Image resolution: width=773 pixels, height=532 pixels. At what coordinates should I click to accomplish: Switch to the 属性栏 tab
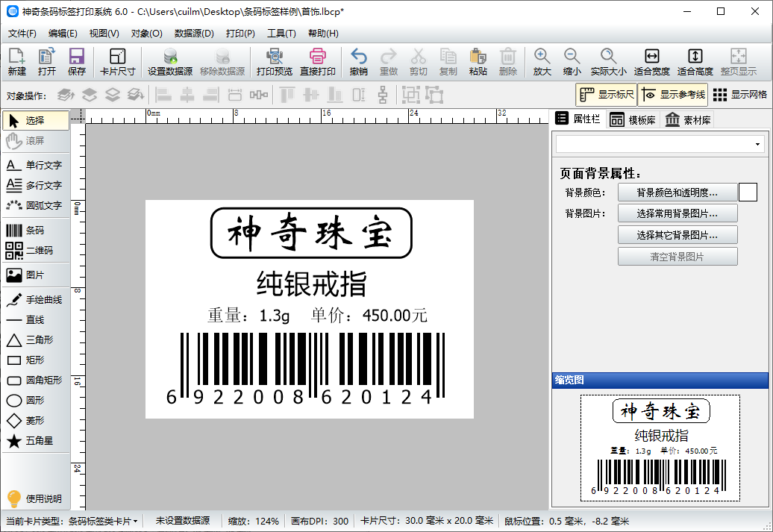(x=578, y=119)
